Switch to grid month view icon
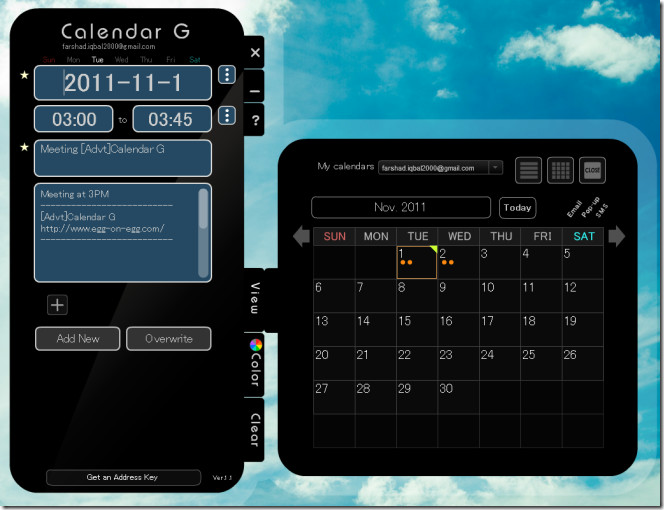664x510 pixels. click(560, 170)
